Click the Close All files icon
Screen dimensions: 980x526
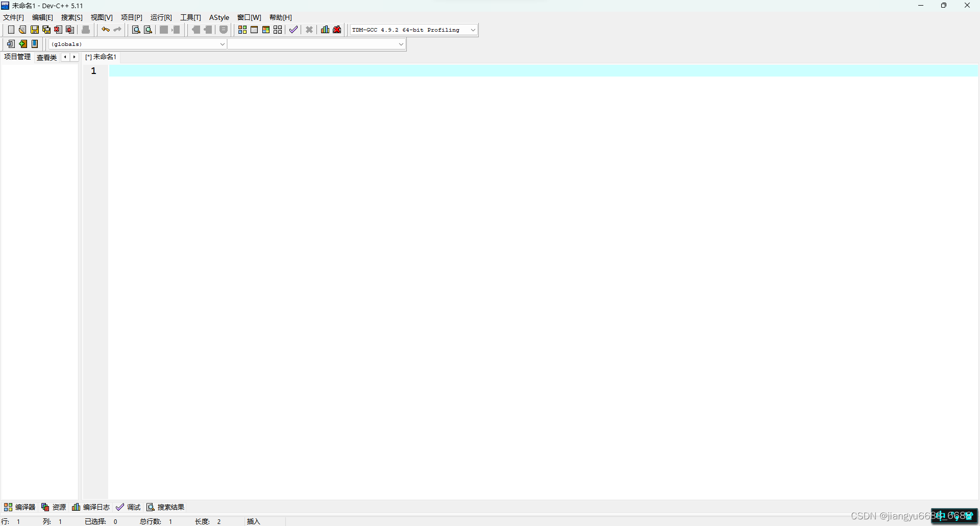70,30
